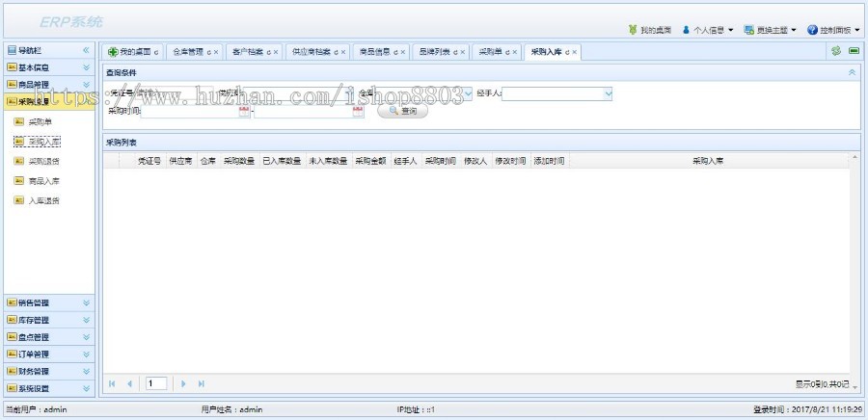Click the 更换主题 monitor icon
The image size is (868, 420).
coord(749,30)
